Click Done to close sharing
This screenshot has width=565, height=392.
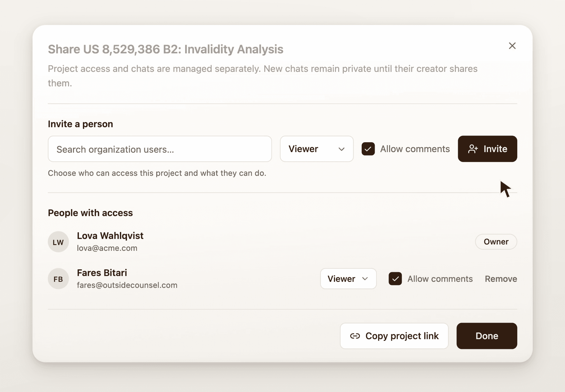pos(487,336)
